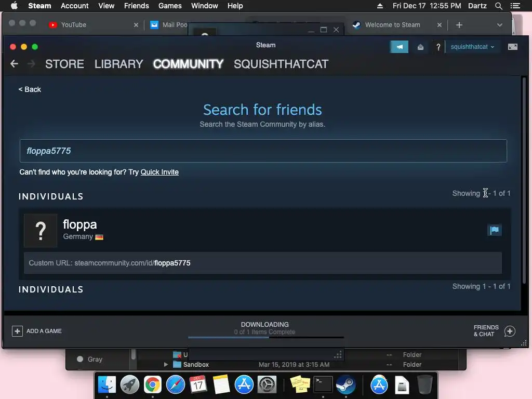532x399 pixels.
Task: Click the download progress bar
Action: click(265, 337)
